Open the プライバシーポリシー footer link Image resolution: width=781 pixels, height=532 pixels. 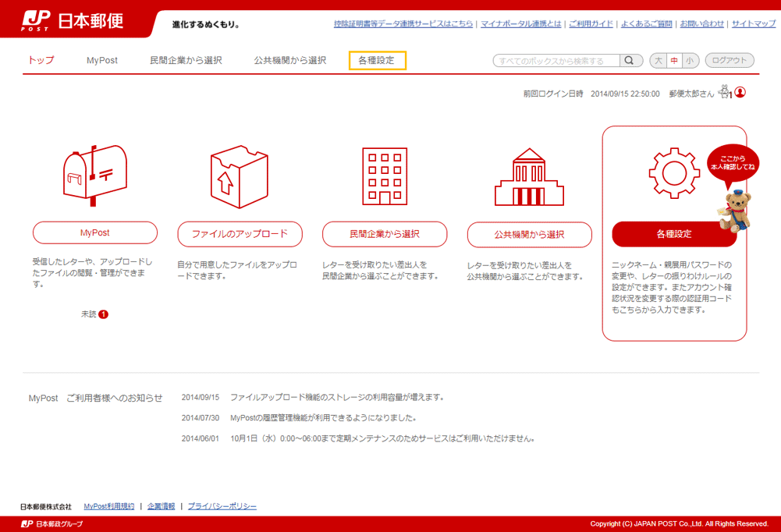click(x=222, y=506)
